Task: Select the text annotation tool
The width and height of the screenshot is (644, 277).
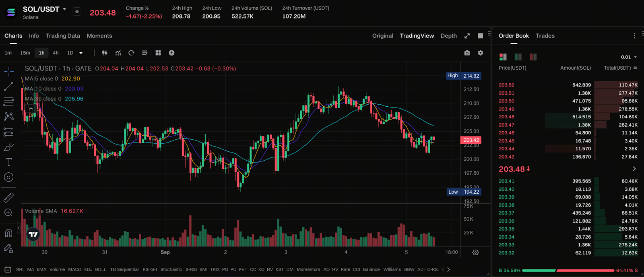Action: pos(8,162)
